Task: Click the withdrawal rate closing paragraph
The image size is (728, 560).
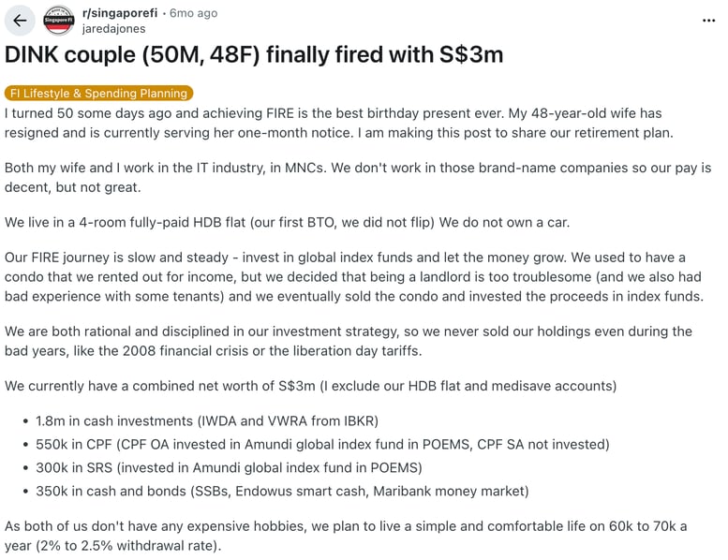Action: 347,536
